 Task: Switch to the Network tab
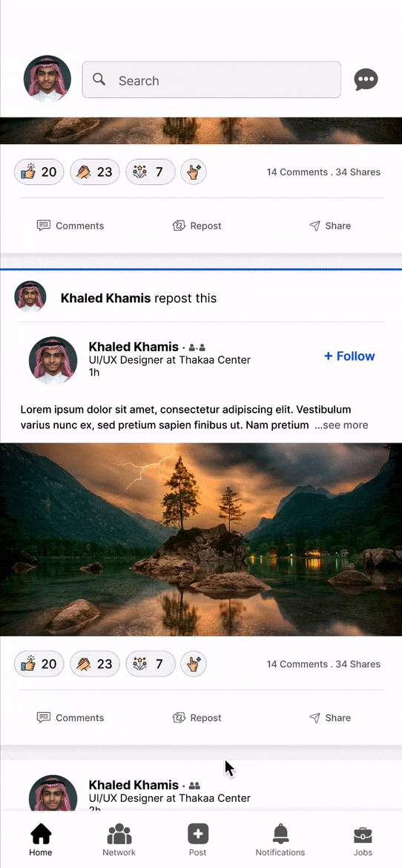pos(119,840)
